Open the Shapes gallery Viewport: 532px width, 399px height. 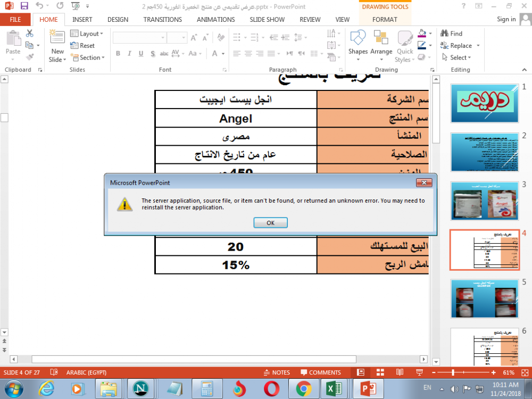pyautogui.click(x=358, y=45)
